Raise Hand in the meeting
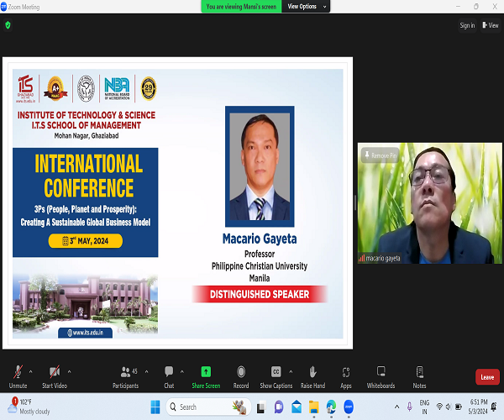 [312, 377]
